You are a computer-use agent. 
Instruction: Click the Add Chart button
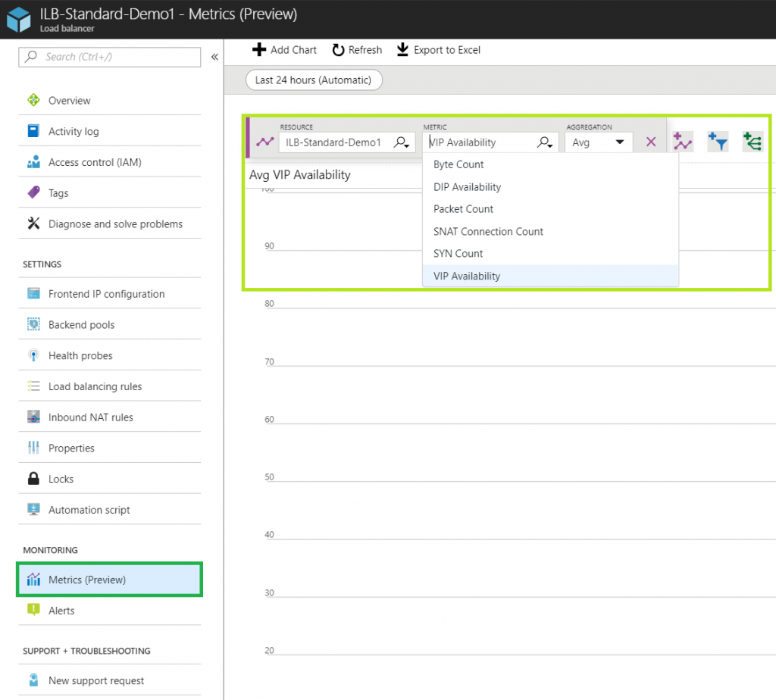click(x=285, y=50)
